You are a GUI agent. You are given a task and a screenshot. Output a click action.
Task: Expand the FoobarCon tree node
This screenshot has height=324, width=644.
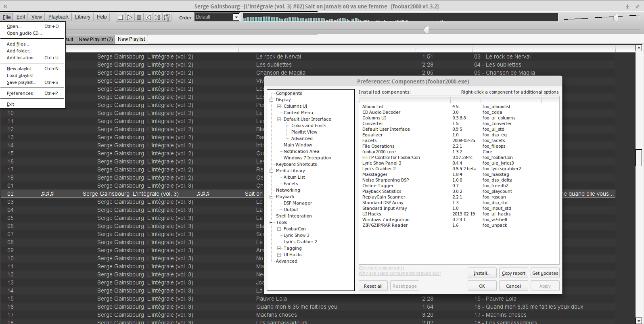pos(279,229)
